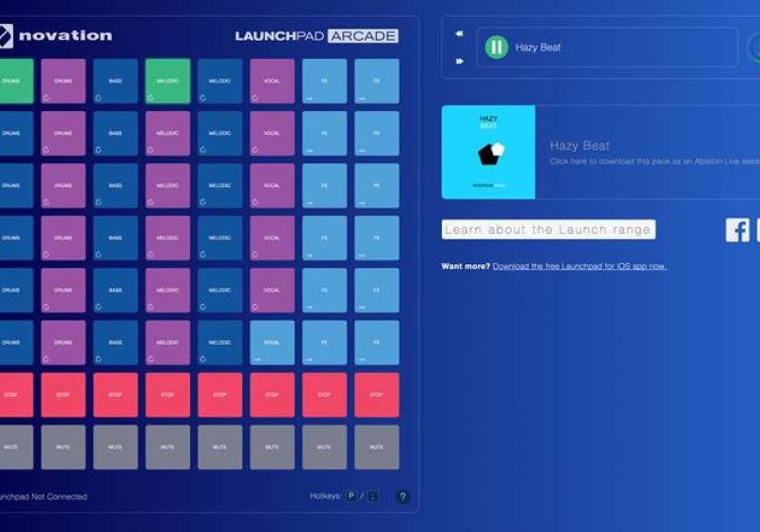Trigger the top-row dark-blue MELODIC pad

pos(220,81)
